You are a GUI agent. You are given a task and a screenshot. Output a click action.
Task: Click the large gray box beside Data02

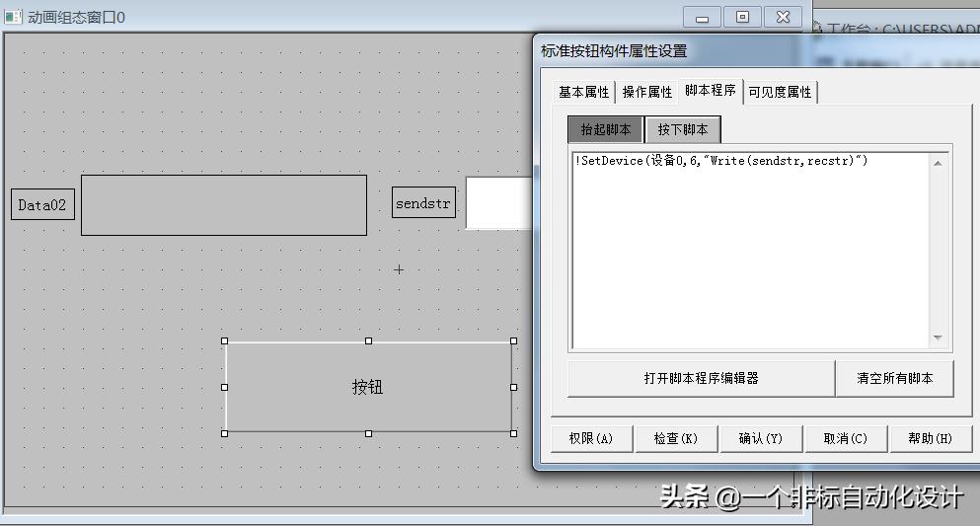[224, 205]
